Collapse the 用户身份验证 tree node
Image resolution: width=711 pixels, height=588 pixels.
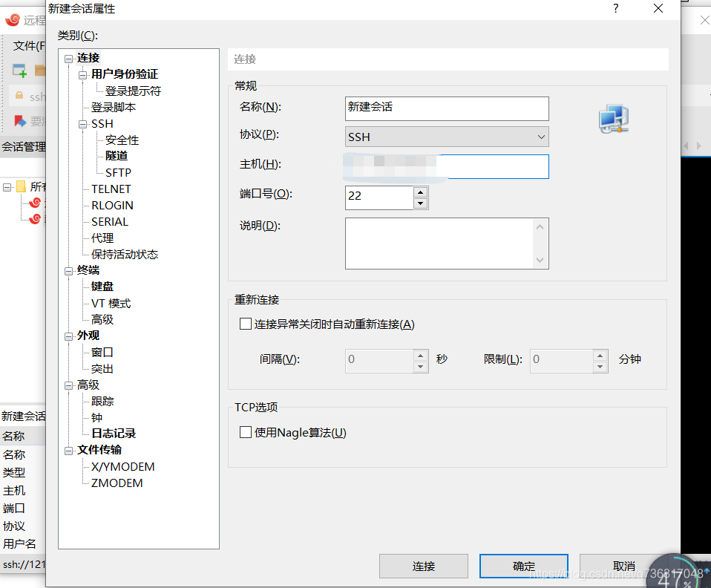coord(82,75)
